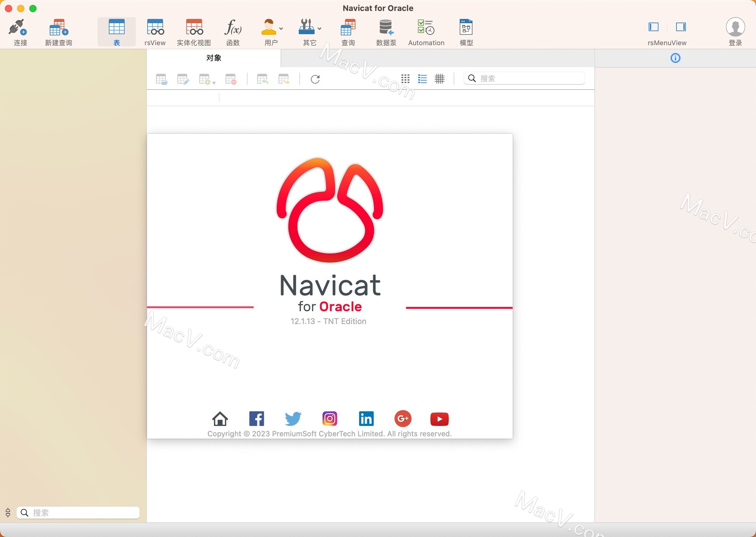Click the Navicat logo in splash

330,210
